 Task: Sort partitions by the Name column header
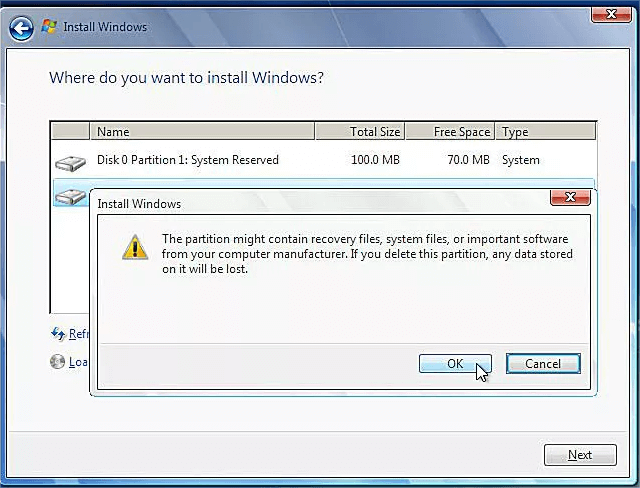click(200, 131)
